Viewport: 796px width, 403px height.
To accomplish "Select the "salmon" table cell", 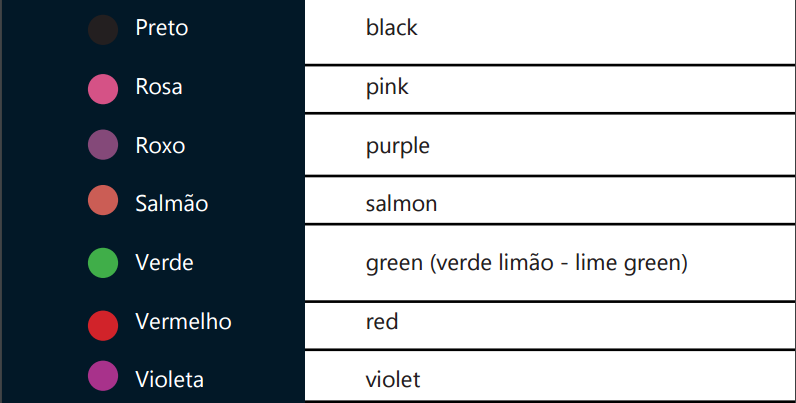I will point(549,204).
